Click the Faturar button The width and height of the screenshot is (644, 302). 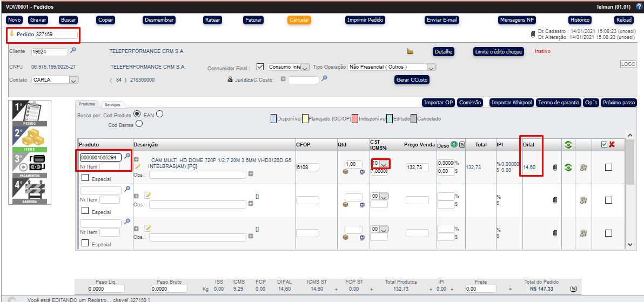tap(253, 20)
